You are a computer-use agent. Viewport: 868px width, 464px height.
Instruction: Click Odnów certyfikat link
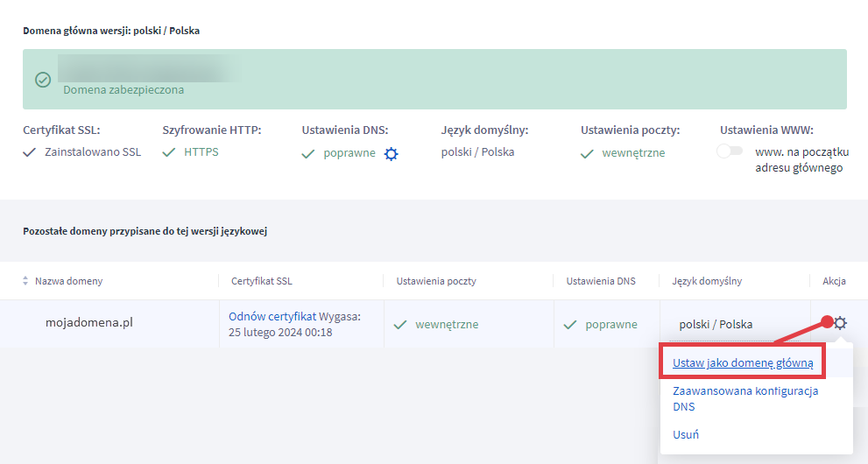point(272,316)
